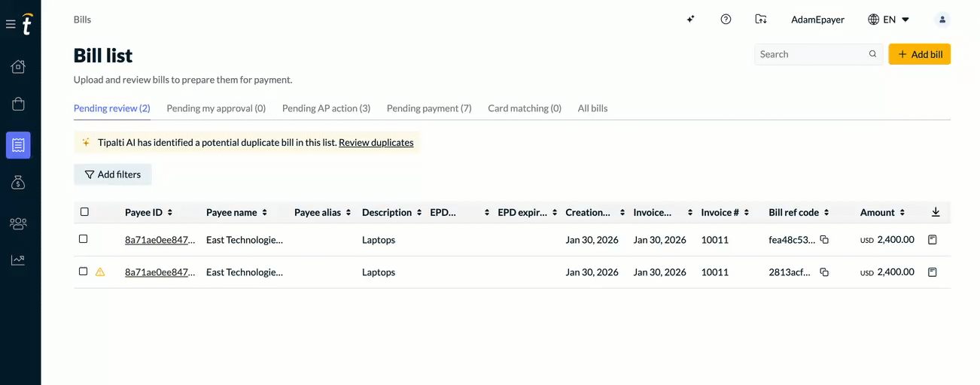Click the Add bill button
The width and height of the screenshot is (980, 385).
click(919, 54)
